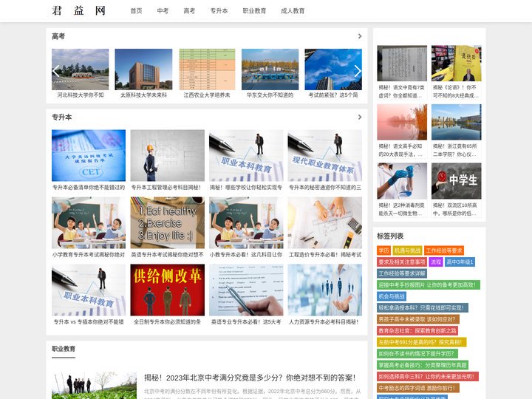This screenshot has width=532, height=399.
Task: Open the 供给侧改革 red image article
Action: coord(168,290)
